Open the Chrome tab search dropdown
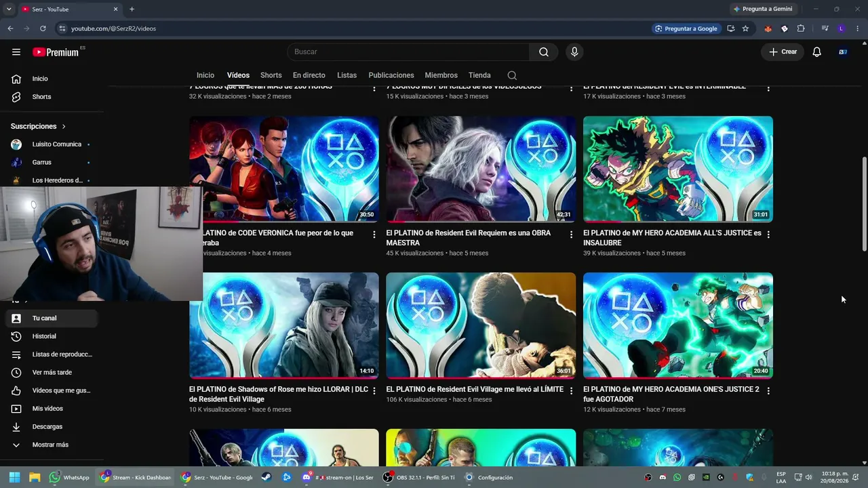Image resolution: width=868 pixels, height=488 pixels. point(9,9)
